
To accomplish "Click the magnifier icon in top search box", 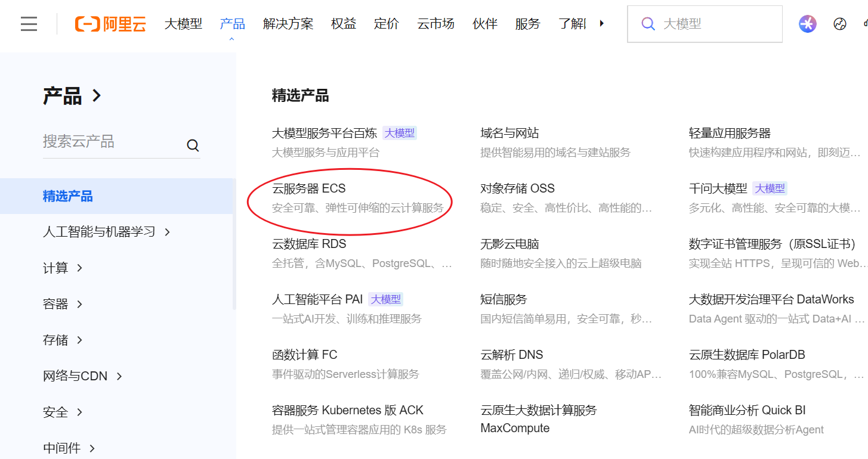I will click(648, 24).
